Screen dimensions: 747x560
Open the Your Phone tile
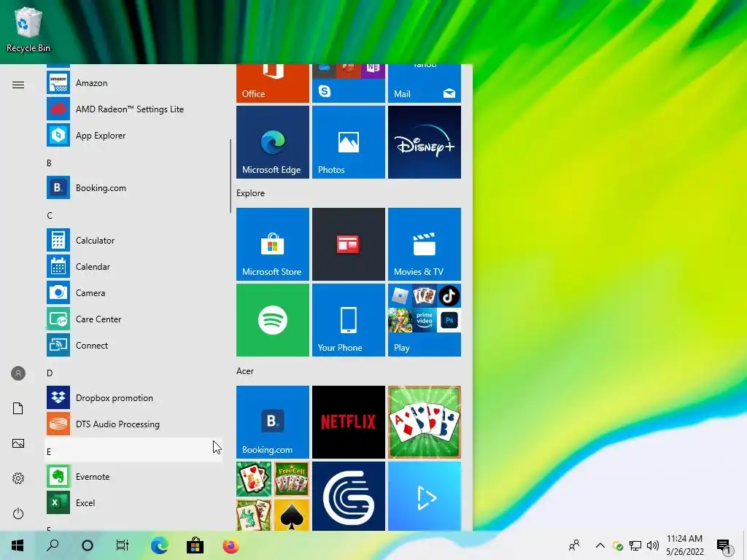tap(348, 320)
